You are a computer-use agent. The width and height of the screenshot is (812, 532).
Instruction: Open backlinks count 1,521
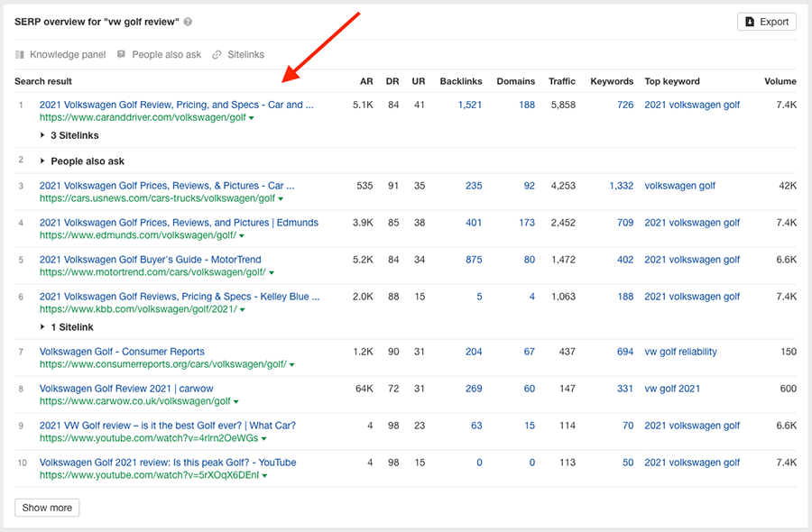[470, 105]
